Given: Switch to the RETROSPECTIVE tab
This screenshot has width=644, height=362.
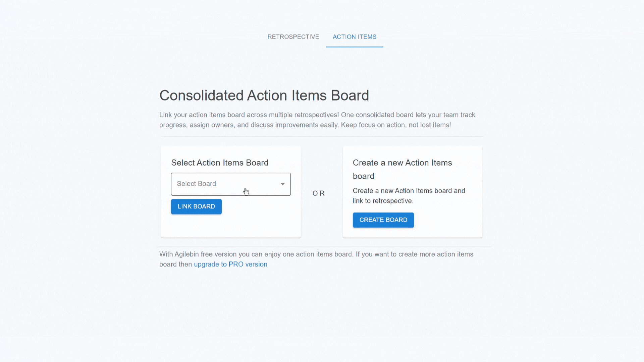Looking at the screenshot, I should pyautogui.click(x=293, y=37).
